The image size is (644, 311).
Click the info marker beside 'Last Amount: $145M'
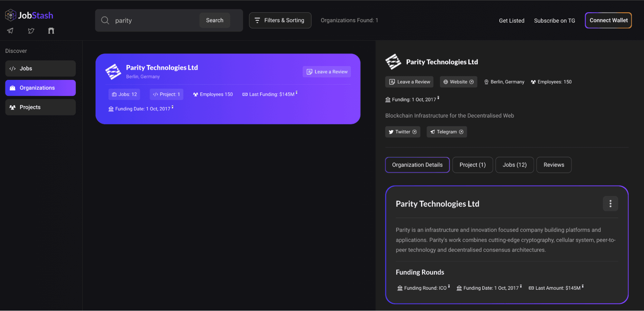point(582,286)
